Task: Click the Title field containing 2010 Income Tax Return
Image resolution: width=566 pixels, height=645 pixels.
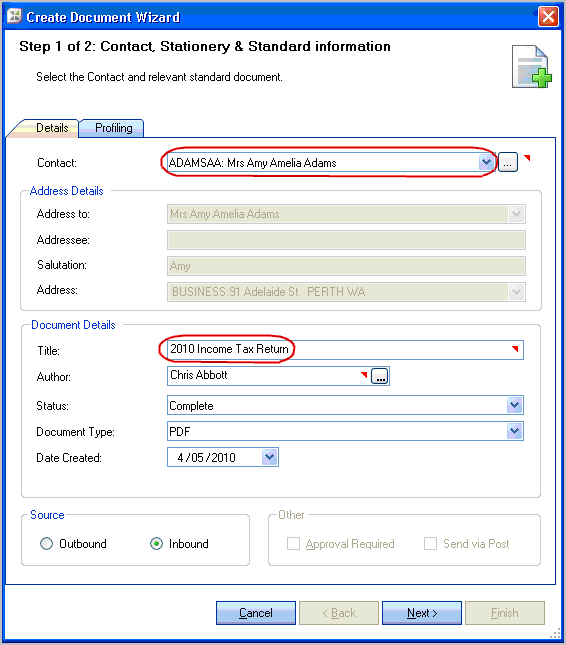Action: tap(345, 350)
